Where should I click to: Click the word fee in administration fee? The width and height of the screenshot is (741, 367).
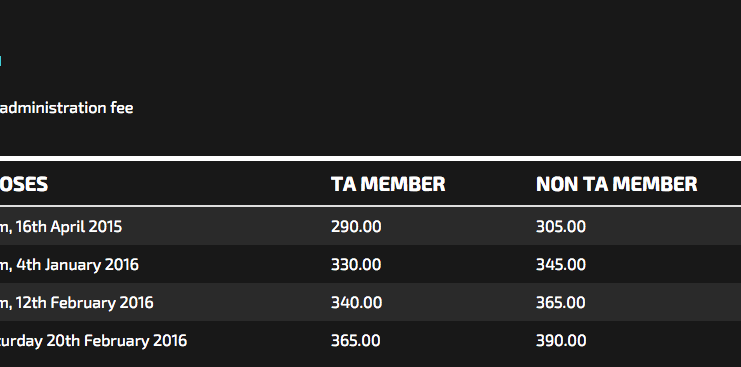click(x=122, y=108)
